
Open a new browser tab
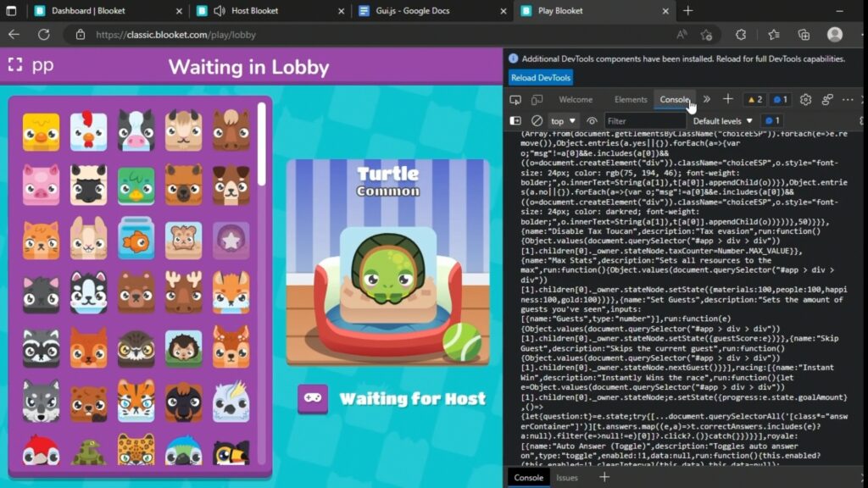pos(688,10)
